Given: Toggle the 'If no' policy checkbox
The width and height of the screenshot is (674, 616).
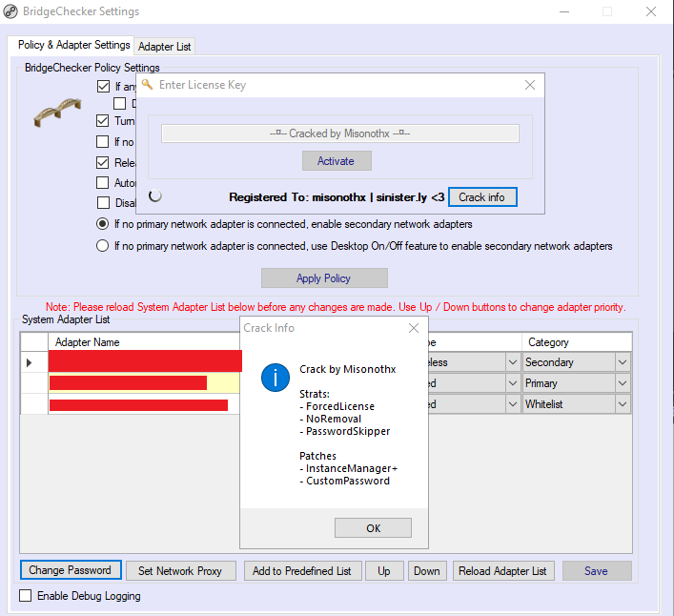Looking at the screenshot, I should click(102, 141).
